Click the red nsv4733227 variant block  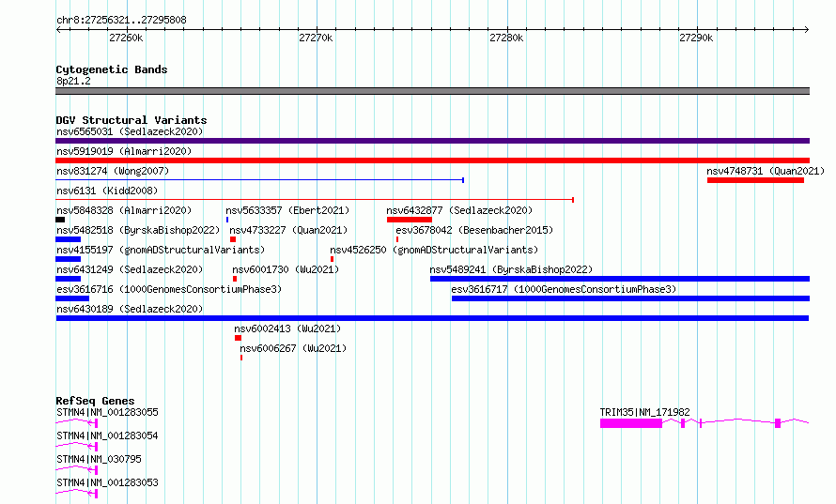click(x=233, y=239)
